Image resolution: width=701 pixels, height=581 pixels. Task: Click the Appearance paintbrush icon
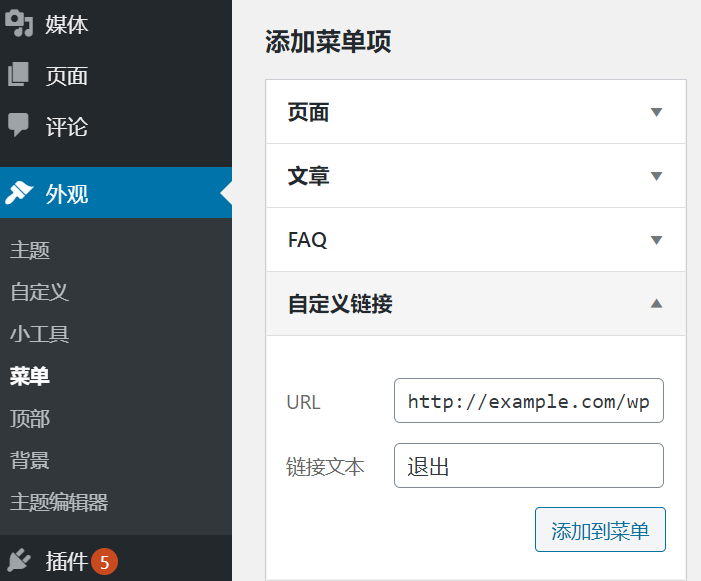click(19, 193)
